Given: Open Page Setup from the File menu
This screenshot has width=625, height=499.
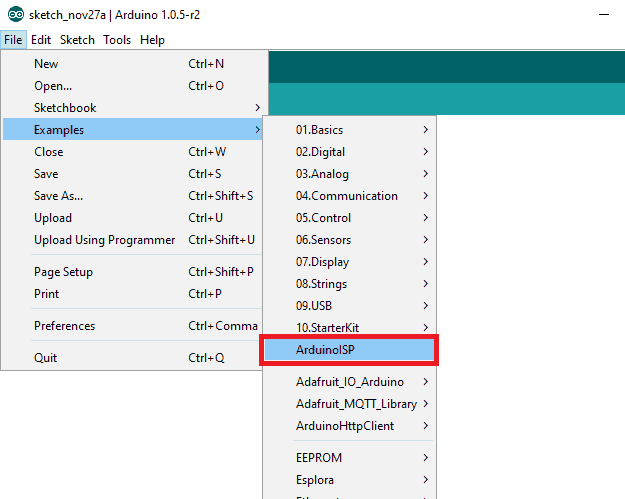Looking at the screenshot, I should point(132,272).
